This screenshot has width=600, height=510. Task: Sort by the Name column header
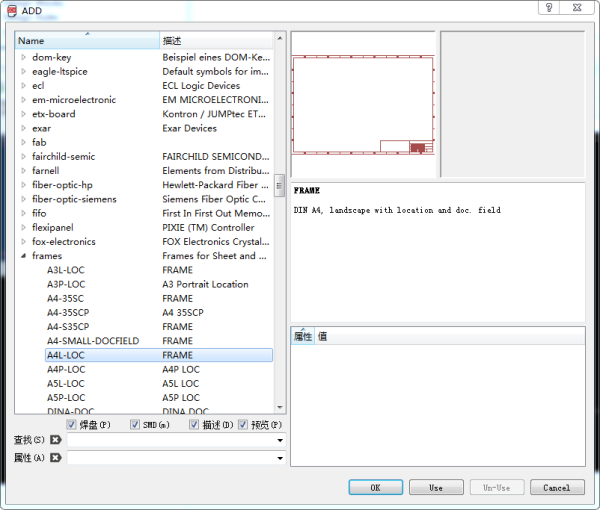click(87, 40)
